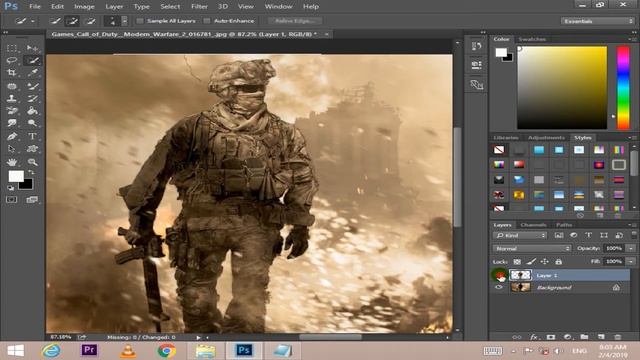This screenshot has width=640, height=360.
Task: Select the Dodge tool
Action: pyautogui.click(x=32, y=123)
